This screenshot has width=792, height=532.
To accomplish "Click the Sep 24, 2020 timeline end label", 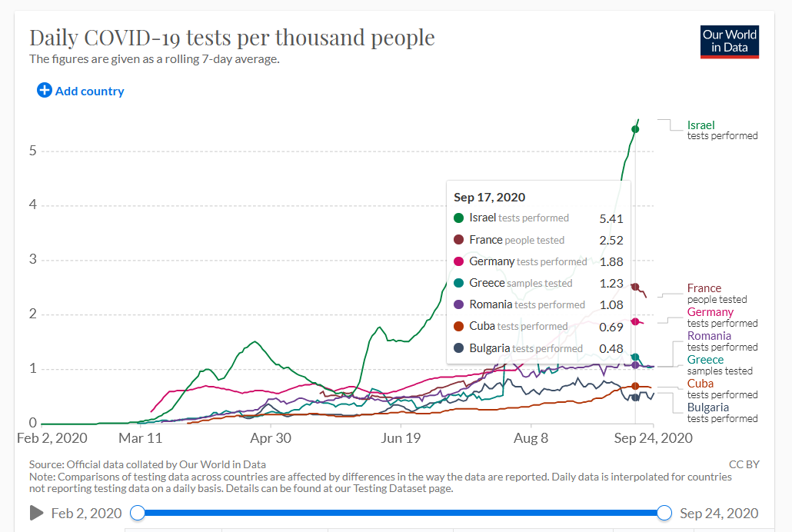I will (719, 514).
